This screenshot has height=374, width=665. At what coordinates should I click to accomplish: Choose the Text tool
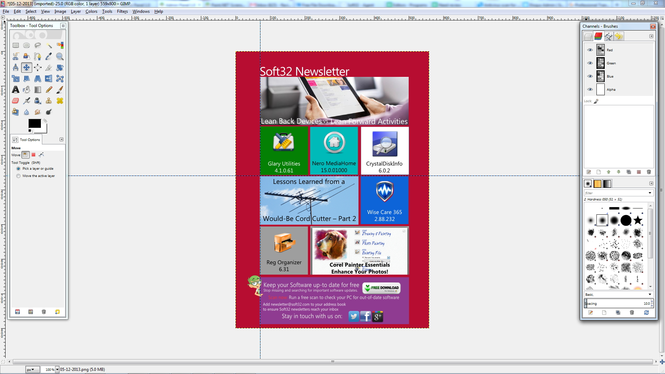pos(16,89)
